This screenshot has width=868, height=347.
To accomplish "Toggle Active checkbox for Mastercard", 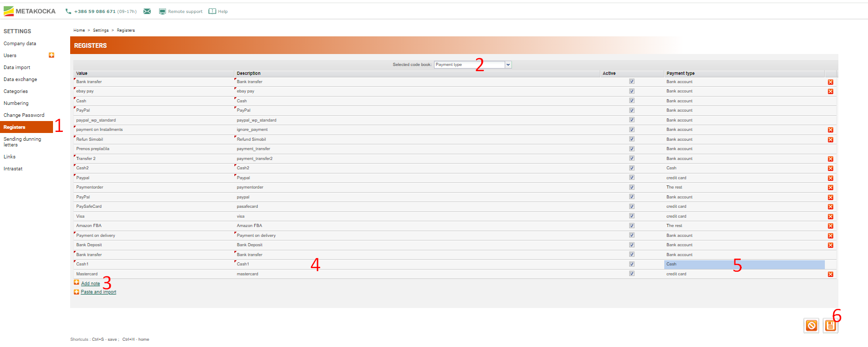I will coord(632,274).
